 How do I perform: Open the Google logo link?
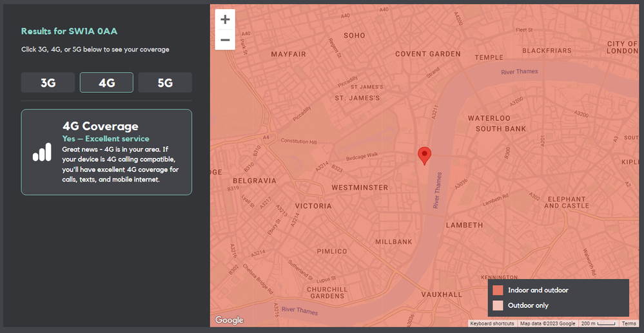(229, 320)
